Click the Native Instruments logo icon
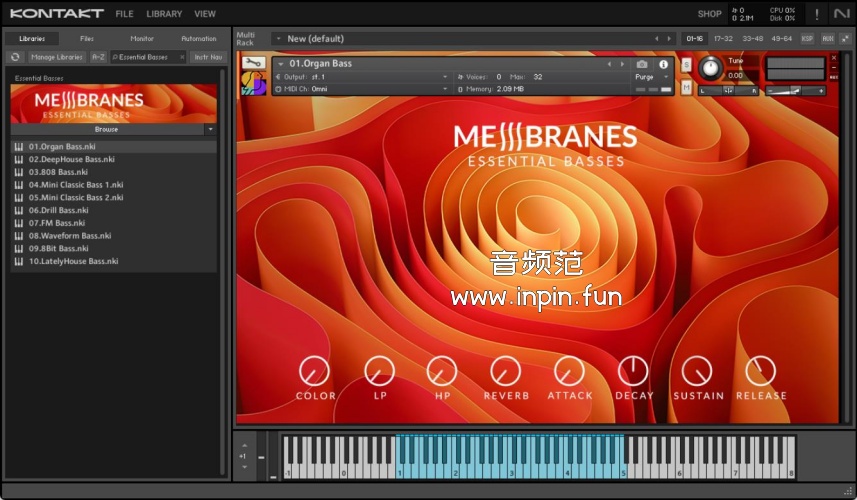The image size is (857, 500). pyautogui.click(x=841, y=14)
